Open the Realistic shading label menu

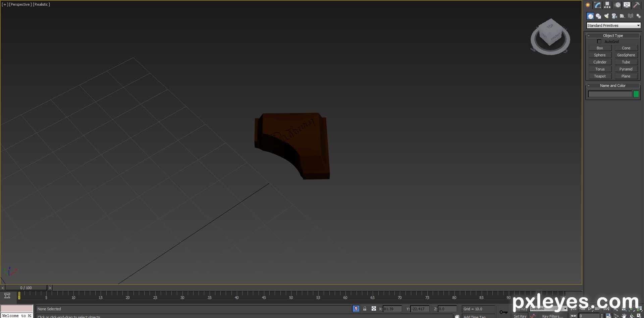(x=42, y=4)
